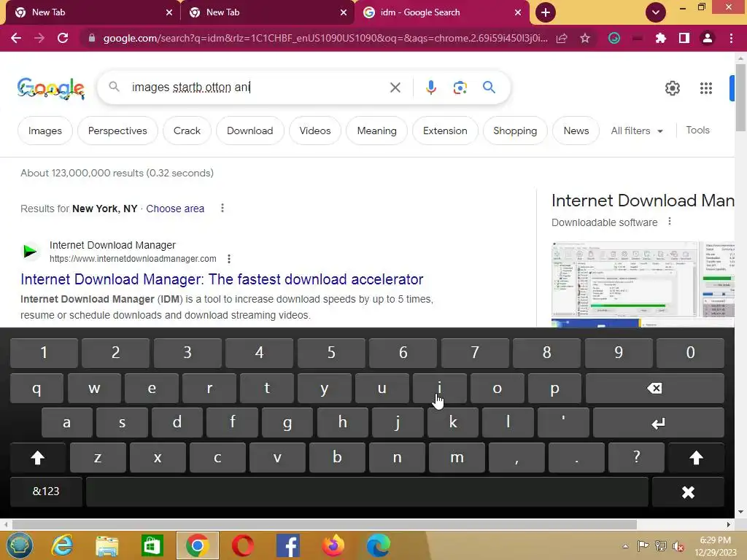The height and width of the screenshot is (560, 747).
Task: Launch Opera from the taskbar
Action: [242, 545]
